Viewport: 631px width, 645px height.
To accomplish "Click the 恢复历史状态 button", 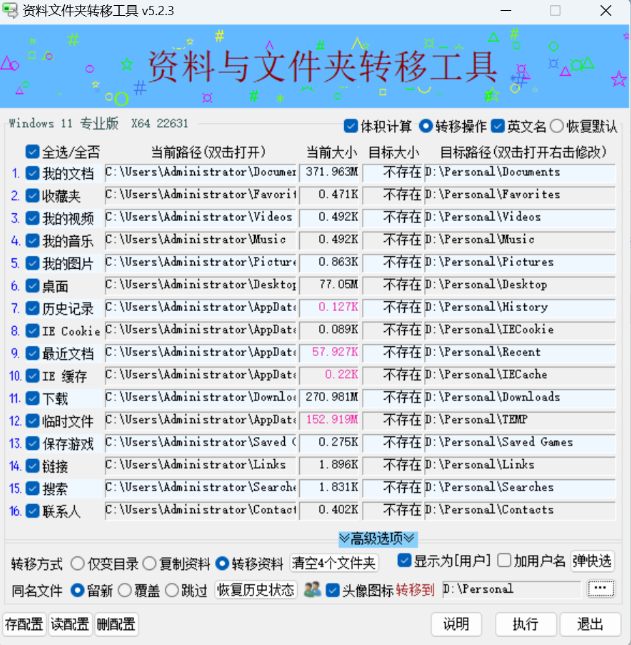I will 256,590.
